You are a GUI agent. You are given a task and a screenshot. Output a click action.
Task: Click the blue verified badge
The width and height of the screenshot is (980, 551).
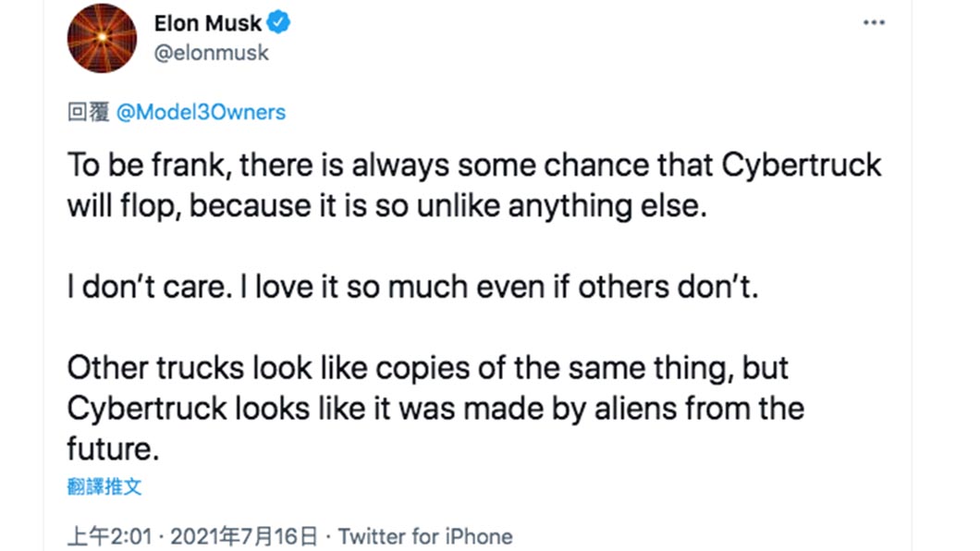[x=279, y=22]
